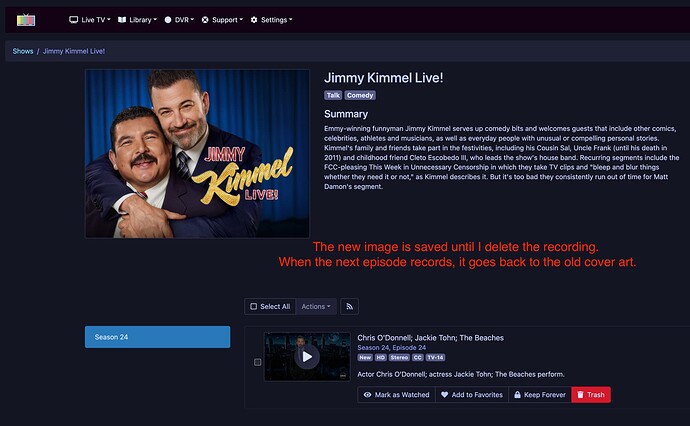The height and width of the screenshot is (426, 690).
Task: Click the RSS feed icon button
Action: pyautogui.click(x=349, y=306)
